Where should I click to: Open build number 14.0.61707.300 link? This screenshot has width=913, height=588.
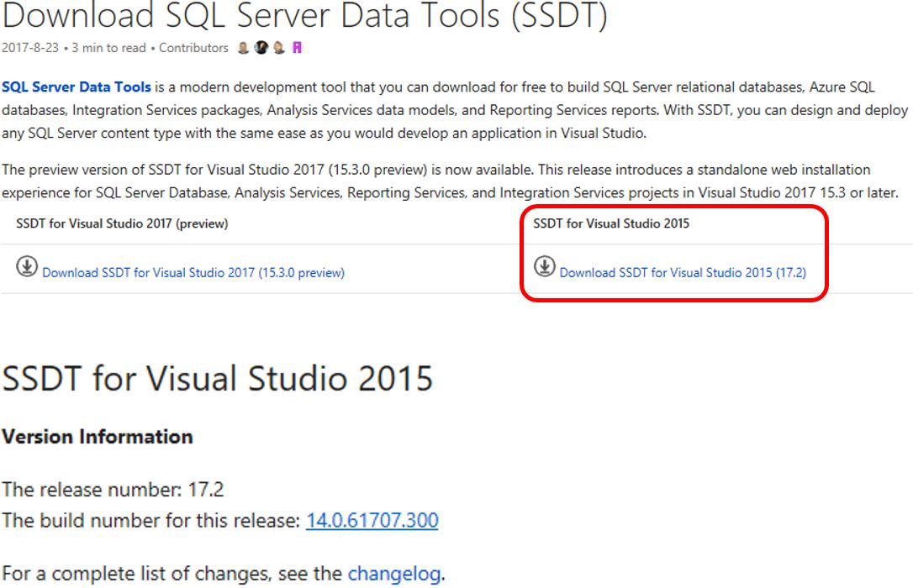pos(372,521)
